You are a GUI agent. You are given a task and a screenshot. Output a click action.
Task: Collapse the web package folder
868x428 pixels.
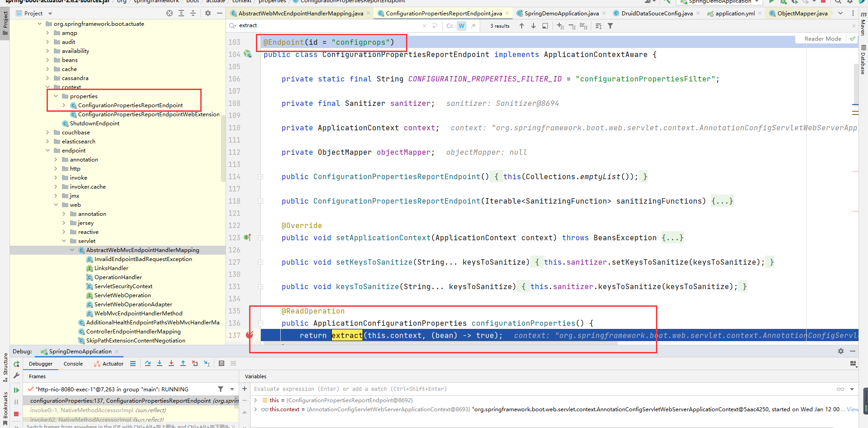(56, 205)
